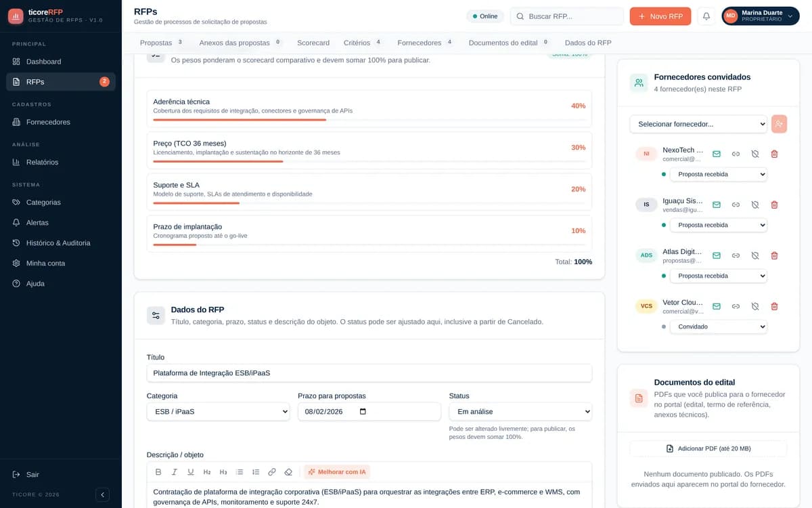Viewport: 812px width, 508px height.
Task: Click the notifications bell icon
Action: 706,16
